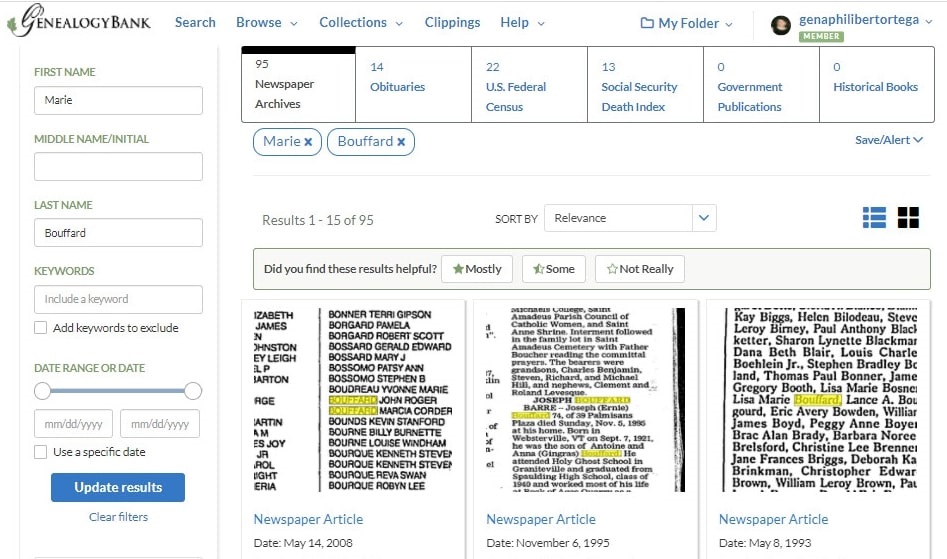The width and height of the screenshot is (947, 559).
Task: Open Newspaper Article dated May 14, 2008
Action: tap(308, 519)
